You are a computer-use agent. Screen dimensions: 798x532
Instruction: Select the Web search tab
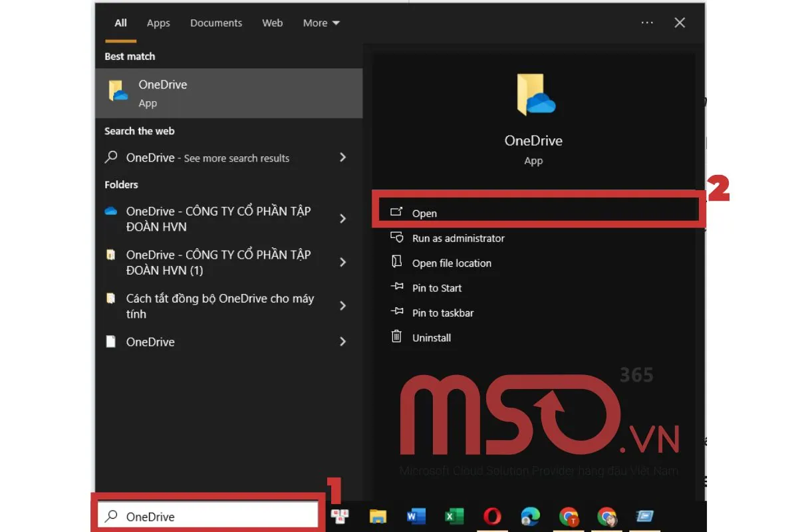tap(272, 23)
